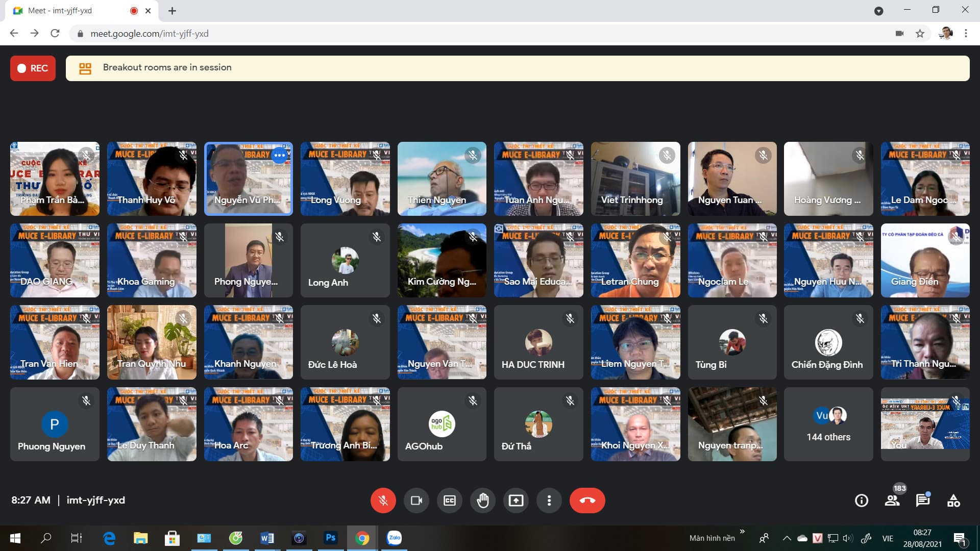Open the Activities panel icon
The height and width of the screenshot is (551, 980).
click(x=953, y=500)
